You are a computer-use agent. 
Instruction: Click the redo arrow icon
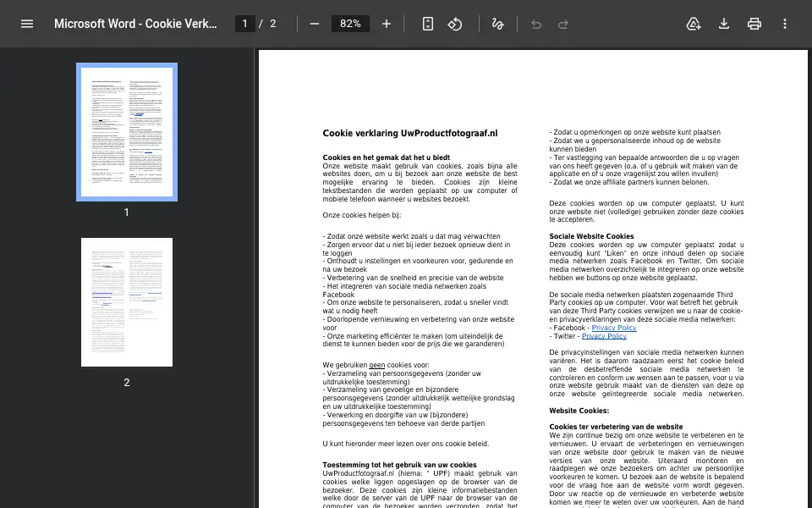coord(563,25)
